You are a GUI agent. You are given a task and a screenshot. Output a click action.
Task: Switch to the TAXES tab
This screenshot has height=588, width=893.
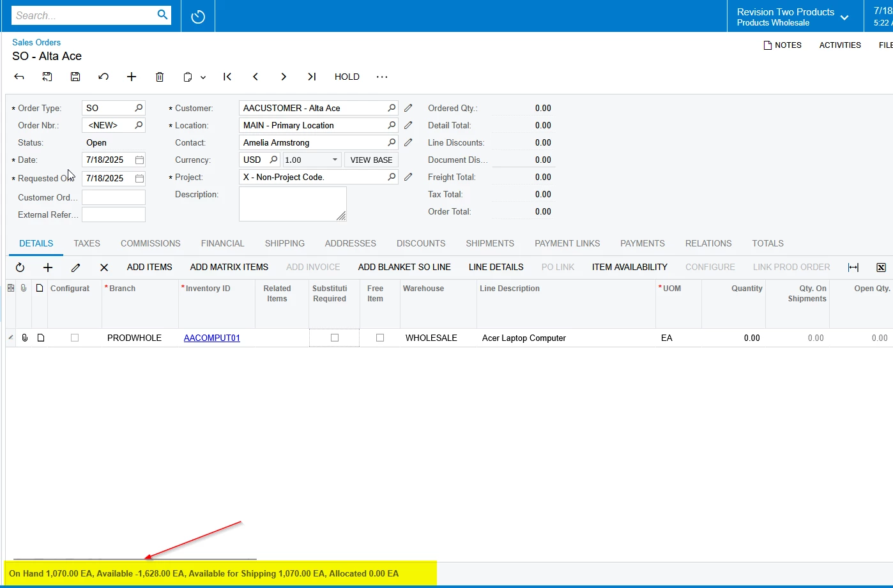tap(87, 243)
